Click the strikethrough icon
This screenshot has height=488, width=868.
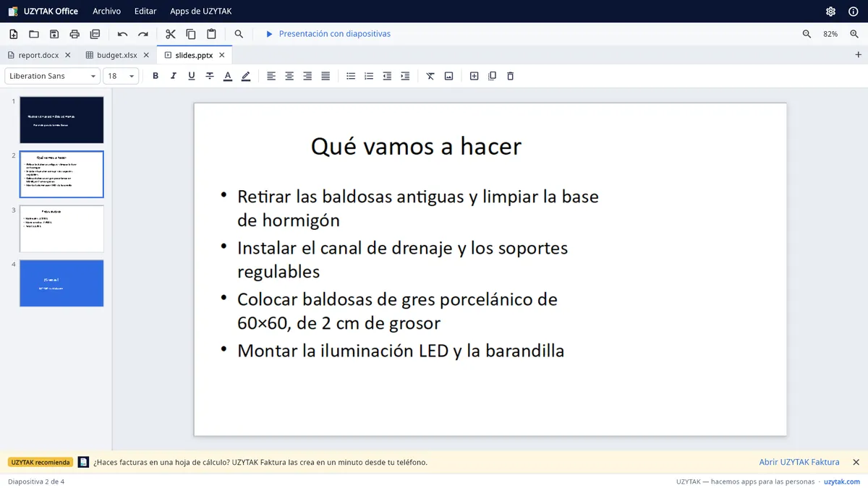[x=210, y=76]
